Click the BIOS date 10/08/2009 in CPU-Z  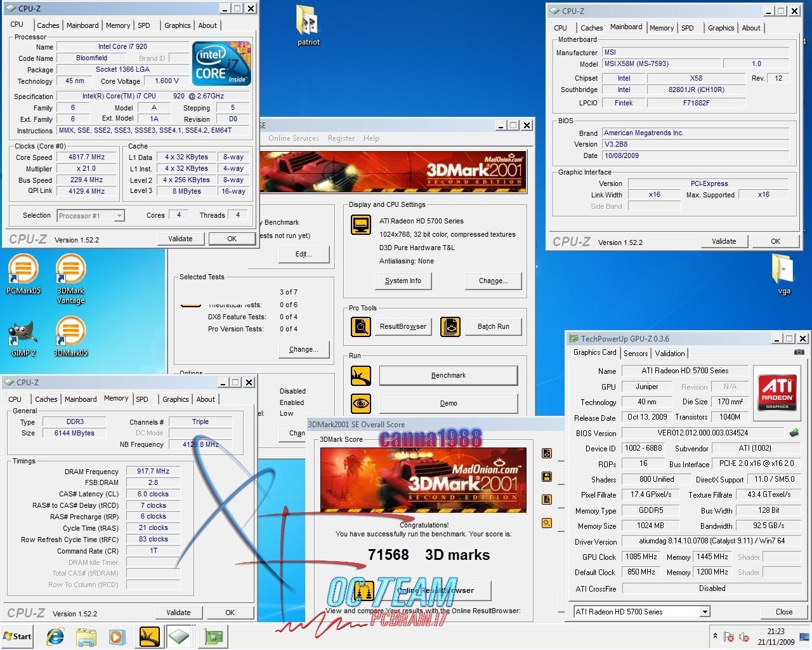695,156
